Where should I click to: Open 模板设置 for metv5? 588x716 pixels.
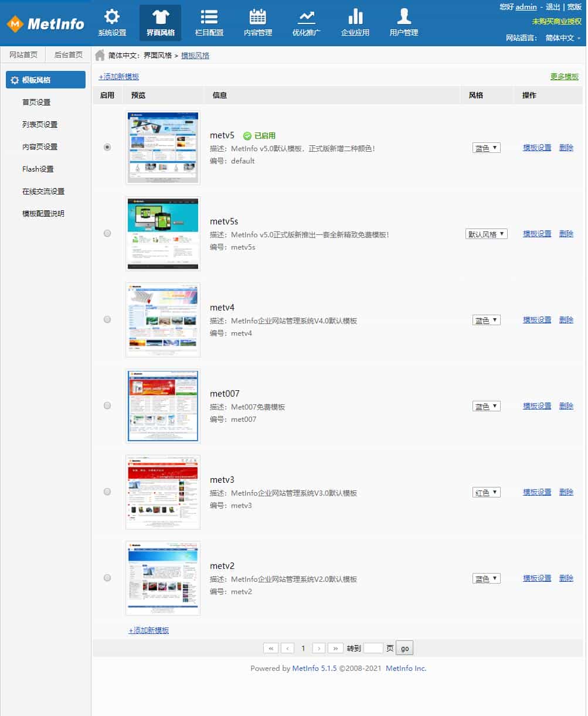(x=537, y=148)
